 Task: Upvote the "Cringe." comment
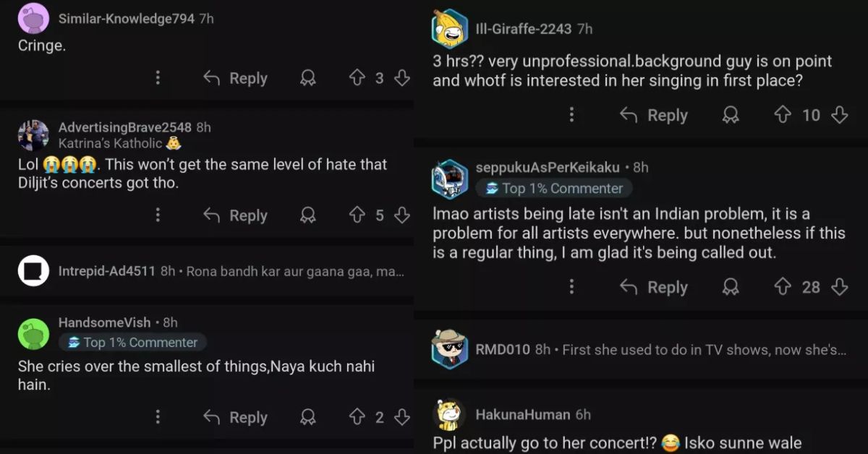click(x=357, y=78)
